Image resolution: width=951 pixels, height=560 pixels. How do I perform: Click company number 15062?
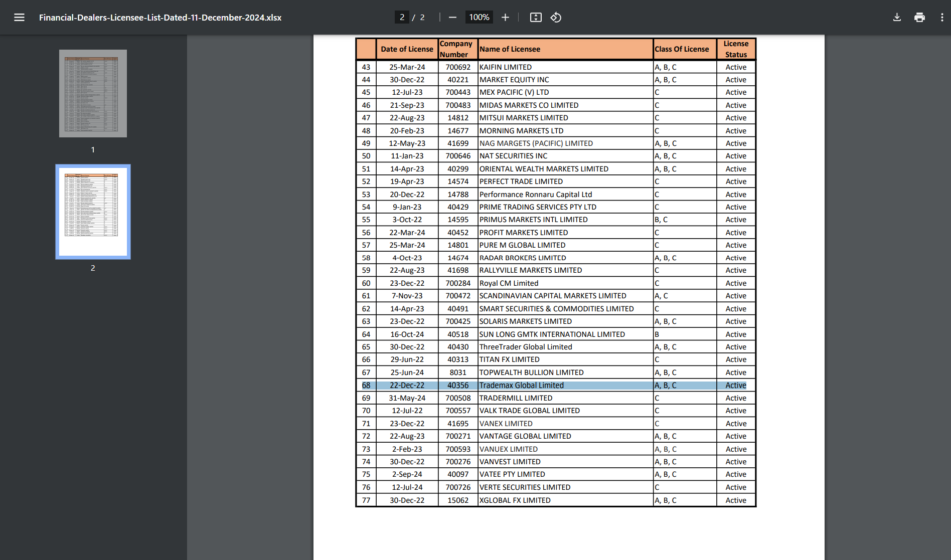(x=458, y=500)
